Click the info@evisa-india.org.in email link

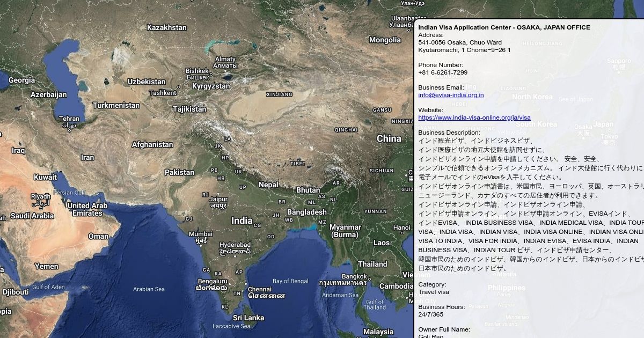coord(451,95)
